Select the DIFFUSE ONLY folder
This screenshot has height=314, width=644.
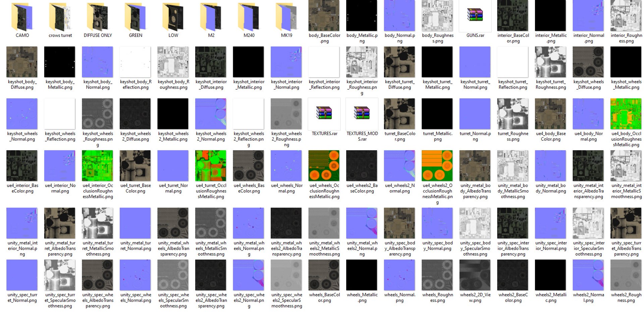98,16
